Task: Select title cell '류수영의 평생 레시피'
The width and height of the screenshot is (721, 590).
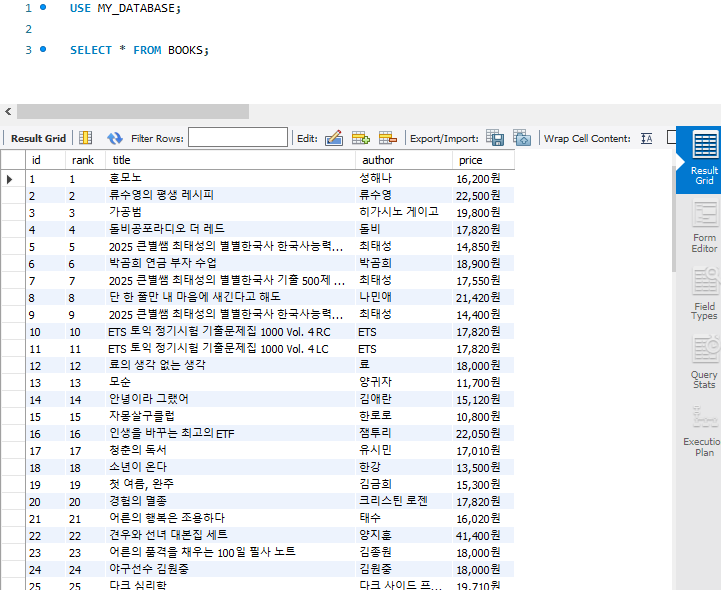Action: click(x=230, y=195)
